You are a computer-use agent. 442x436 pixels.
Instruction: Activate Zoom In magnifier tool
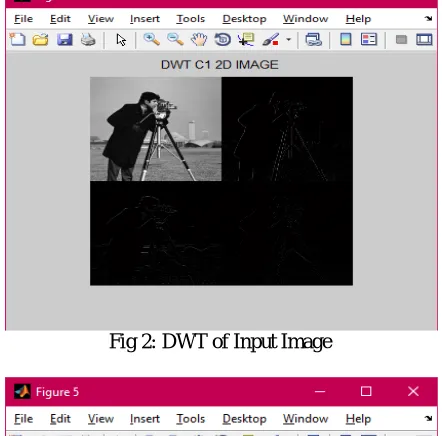pyautogui.click(x=151, y=39)
